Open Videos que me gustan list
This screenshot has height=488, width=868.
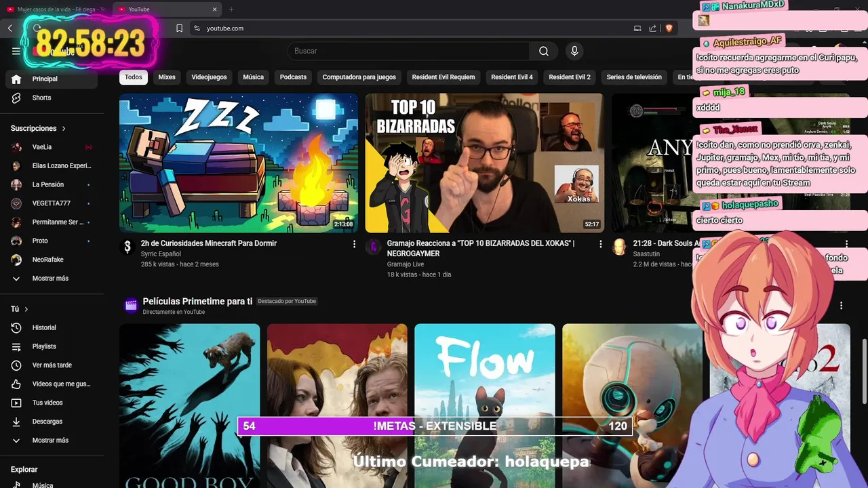coord(52,384)
